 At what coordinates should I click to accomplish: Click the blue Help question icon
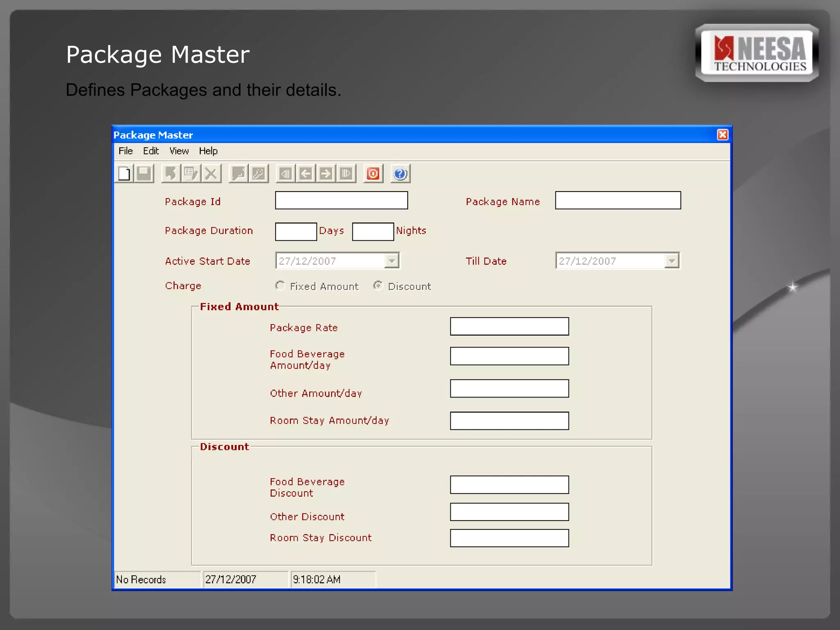(400, 173)
